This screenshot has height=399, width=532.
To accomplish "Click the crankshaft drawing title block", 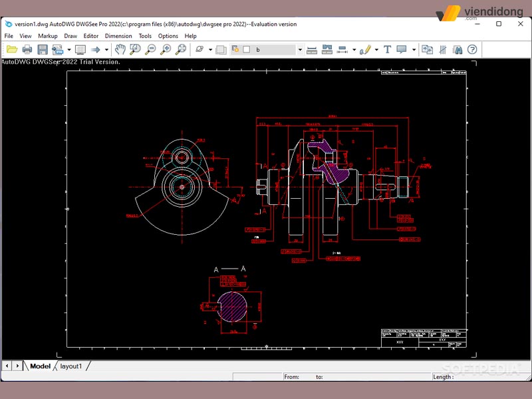I will click(424, 337).
